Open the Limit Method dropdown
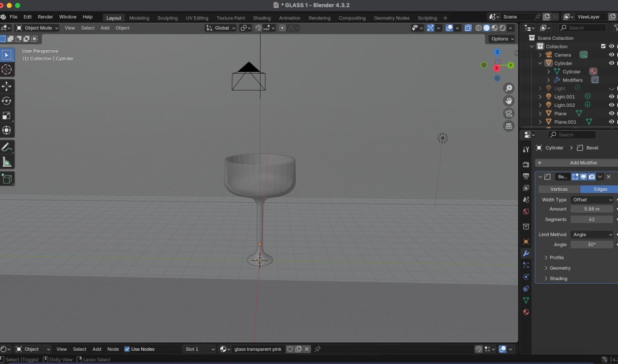This screenshot has height=364, width=618. click(x=592, y=234)
